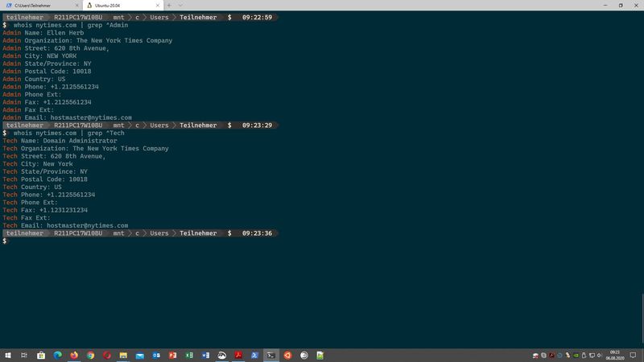The height and width of the screenshot is (362, 644).
Task: Click the line 'Admin Country: US'
Action: click(x=34, y=79)
